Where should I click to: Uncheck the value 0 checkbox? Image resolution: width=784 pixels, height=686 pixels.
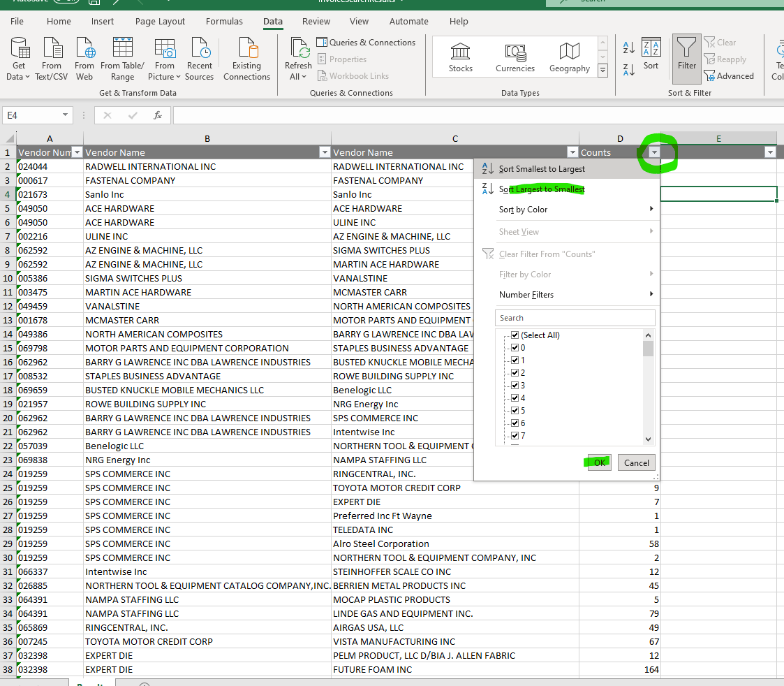pyautogui.click(x=515, y=348)
